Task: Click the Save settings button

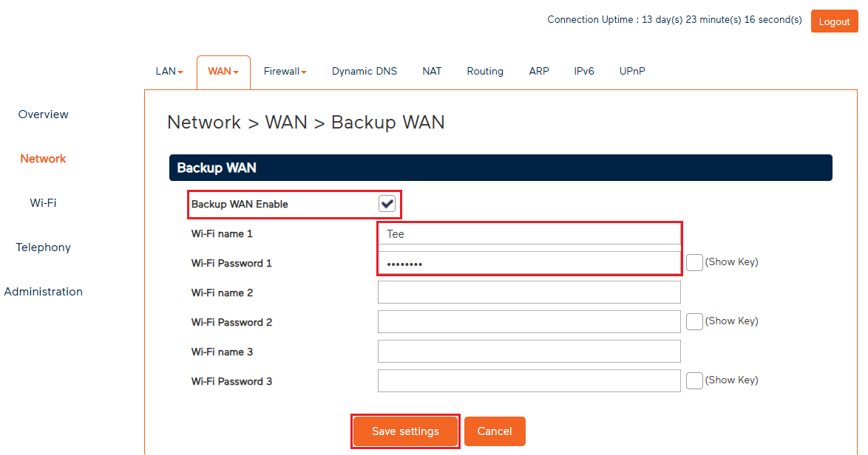Action: tap(405, 431)
